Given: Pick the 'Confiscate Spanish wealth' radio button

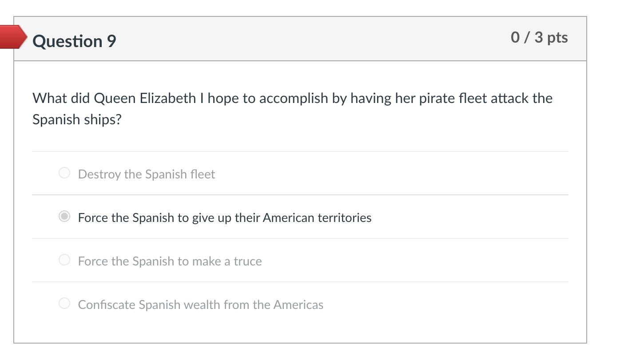Looking at the screenshot, I should click(x=64, y=304).
